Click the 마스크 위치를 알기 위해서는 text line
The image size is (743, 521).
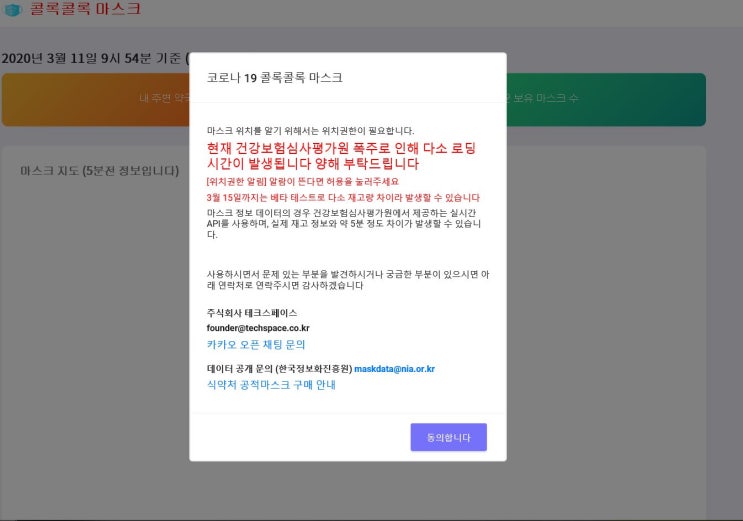coord(310,131)
